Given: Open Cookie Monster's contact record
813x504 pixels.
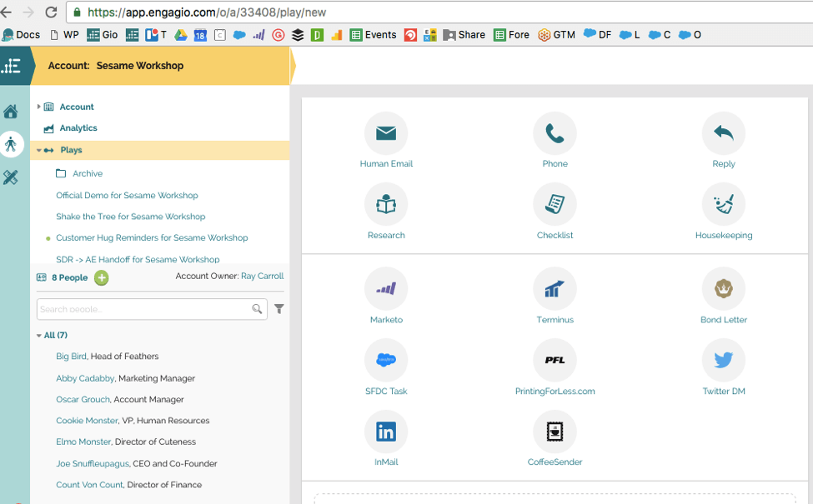Looking at the screenshot, I should coord(87,421).
